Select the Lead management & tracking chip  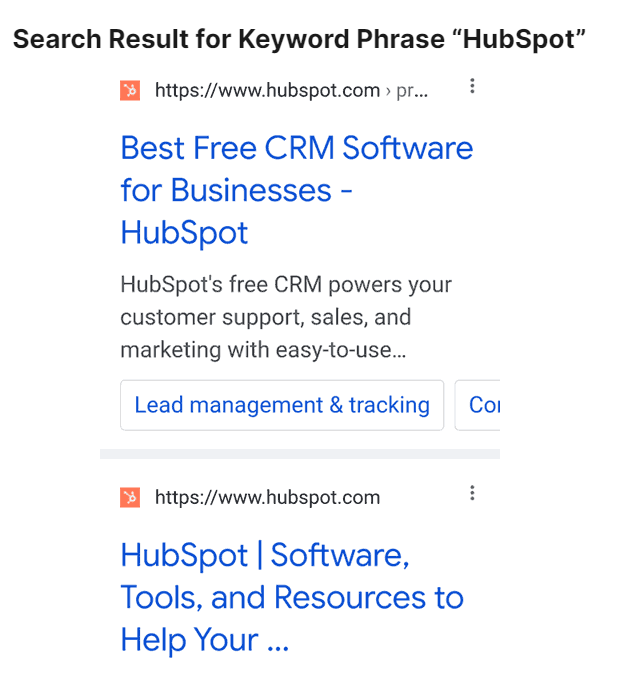(x=282, y=405)
